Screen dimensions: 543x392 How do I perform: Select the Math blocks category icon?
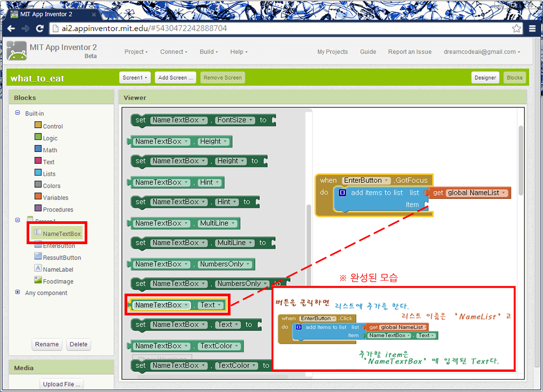tap(38, 149)
